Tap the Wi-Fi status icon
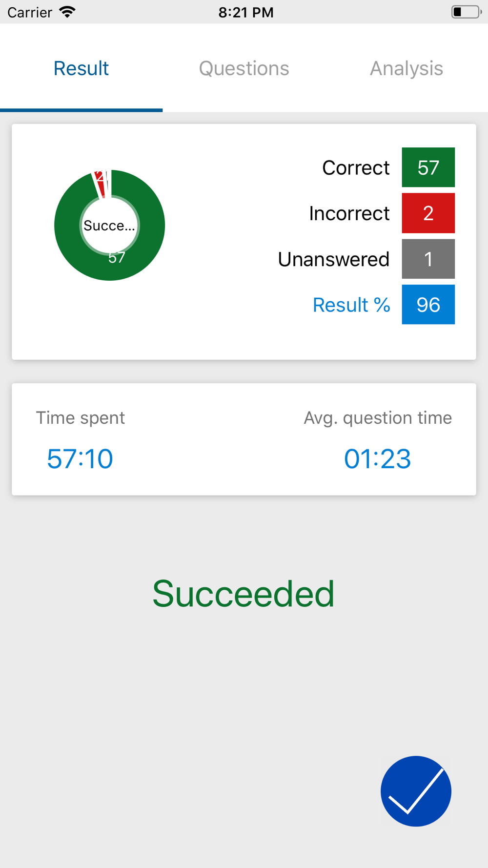Image resolution: width=488 pixels, height=868 pixels. pos(67,12)
